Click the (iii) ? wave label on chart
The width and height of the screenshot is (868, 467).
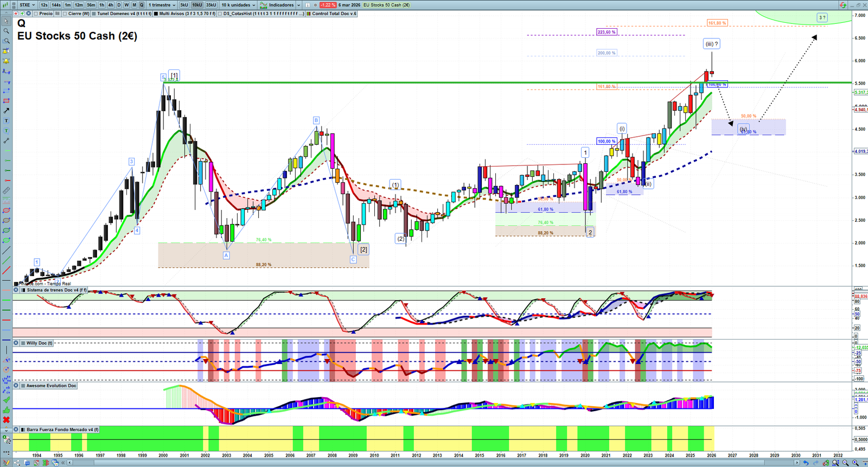point(711,44)
